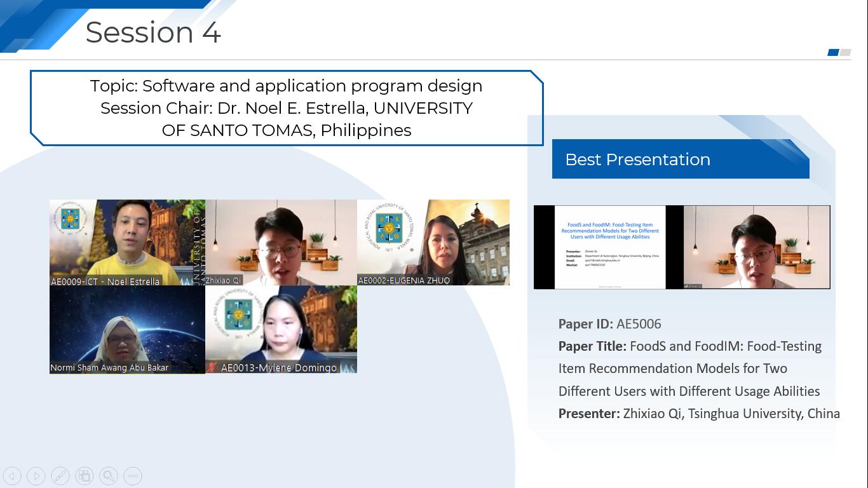
Task: Click the 'AE0002-EUGENIA ZHUO' name label
Action: [404, 280]
